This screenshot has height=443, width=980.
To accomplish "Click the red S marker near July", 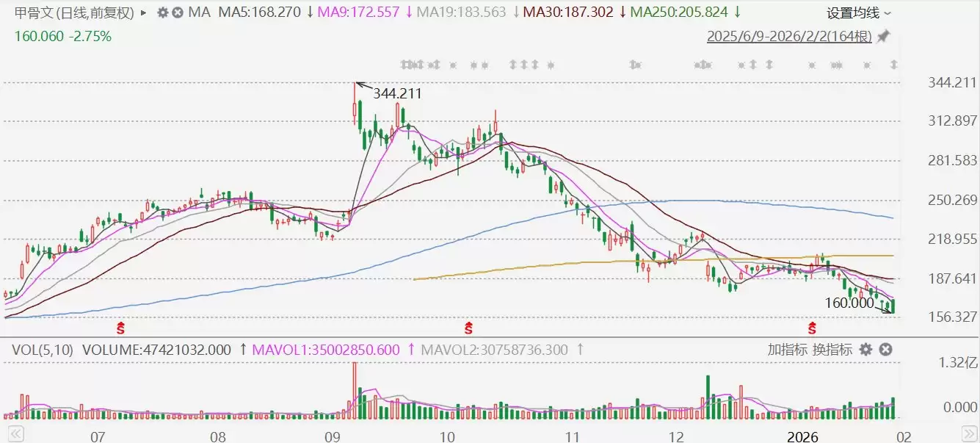I will 123,325.
